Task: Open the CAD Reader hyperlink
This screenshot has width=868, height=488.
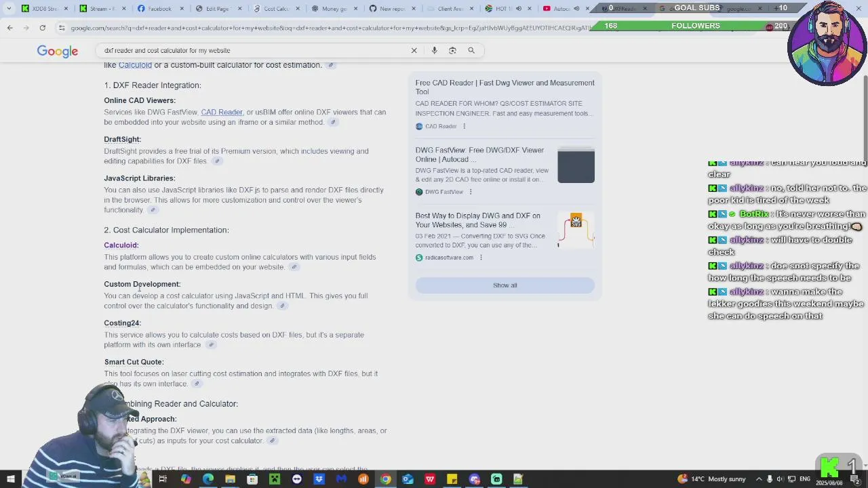Action: click(x=221, y=112)
